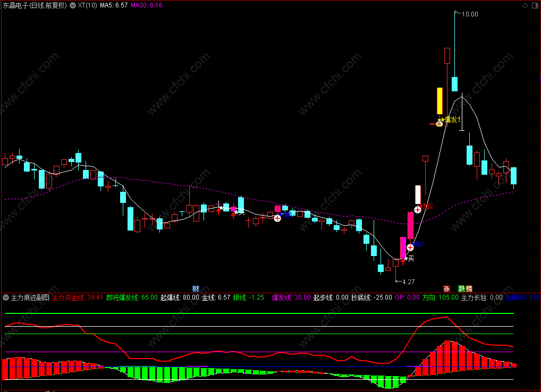
Task: Click the 起步线: 0.00 value
Action: coord(331,297)
